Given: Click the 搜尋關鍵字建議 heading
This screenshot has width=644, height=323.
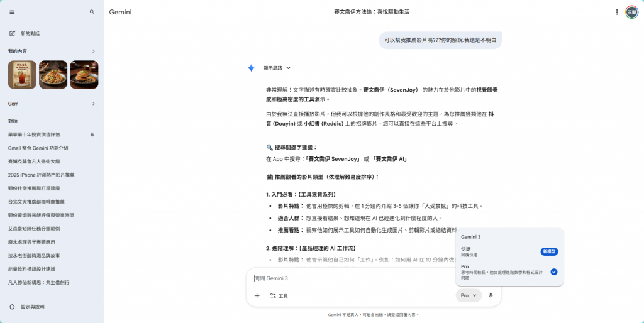Looking at the screenshot, I should pos(292,147).
